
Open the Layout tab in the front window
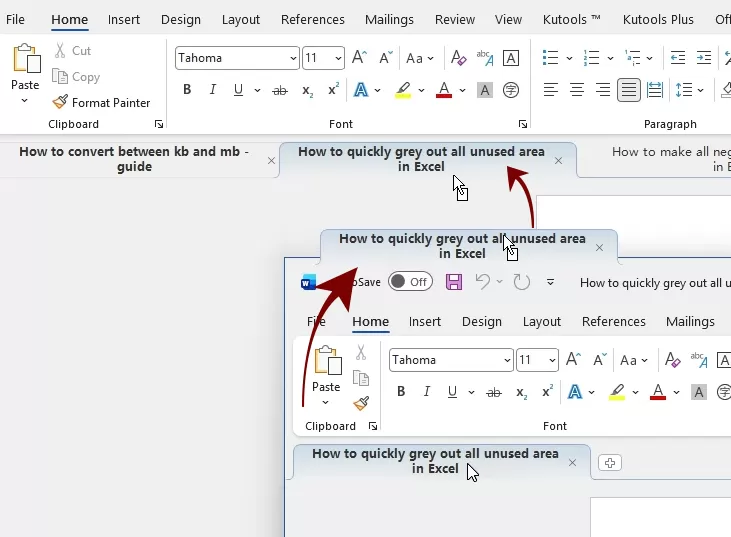pos(542,322)
